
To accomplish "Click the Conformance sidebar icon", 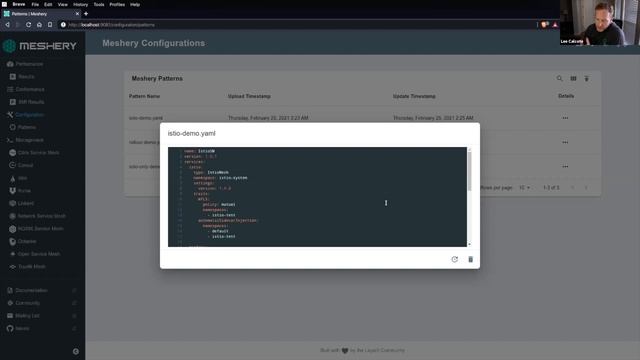I will (x=10, y=89).
